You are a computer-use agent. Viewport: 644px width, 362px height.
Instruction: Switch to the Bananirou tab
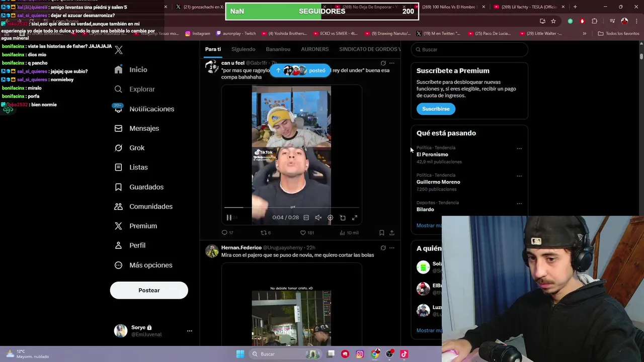tap(278, 49)
